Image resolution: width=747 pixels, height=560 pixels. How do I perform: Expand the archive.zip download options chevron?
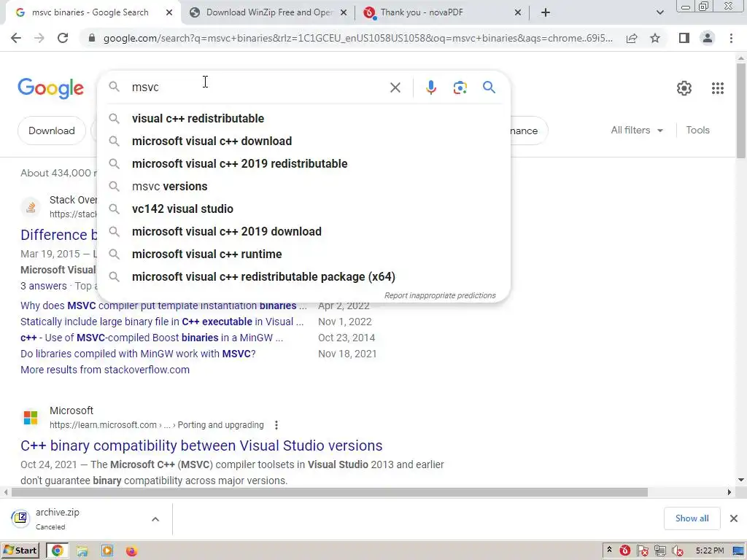155,519
